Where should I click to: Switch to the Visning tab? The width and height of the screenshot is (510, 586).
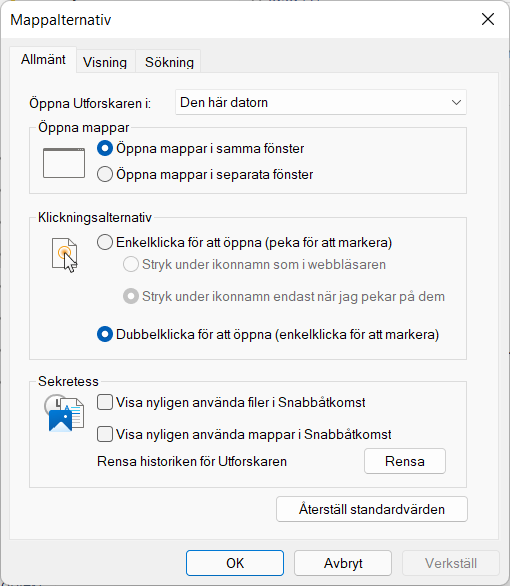(x=105, y=62)
